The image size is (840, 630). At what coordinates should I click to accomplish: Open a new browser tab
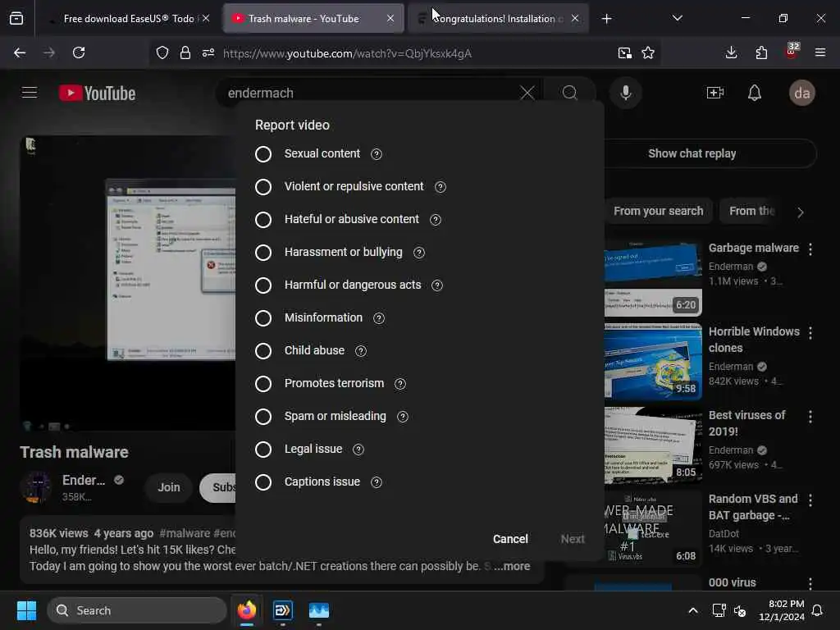pos(606,19)
